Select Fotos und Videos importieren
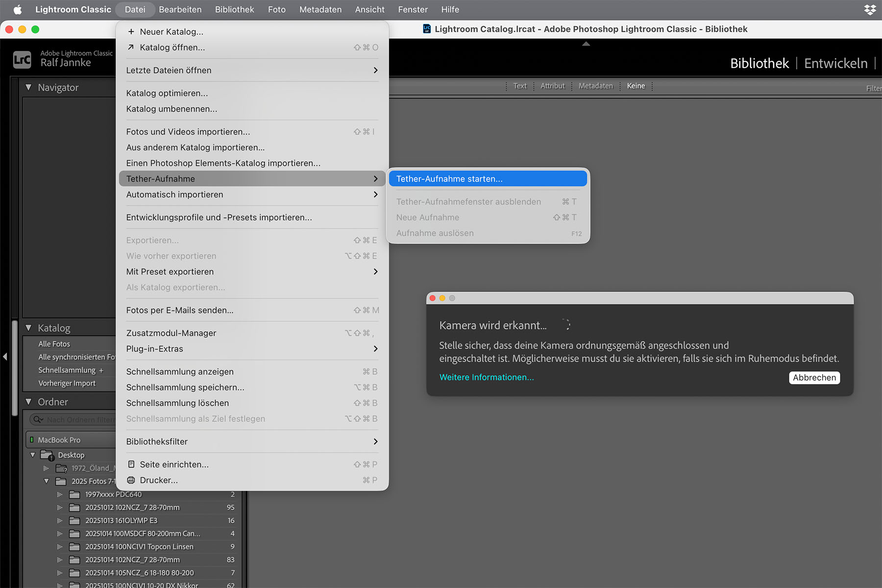The width and height of the screenshot is (882, 588). pyautogui.click(x=188, y=132)
